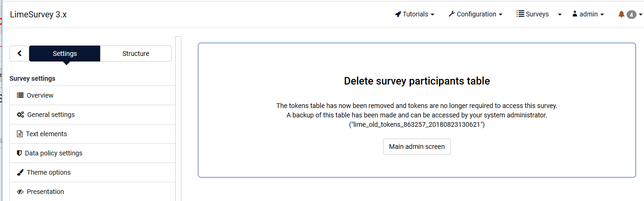Click the caret next to Surveys
The height and width of the screenshot is (201, 644).
click(560, 14)
